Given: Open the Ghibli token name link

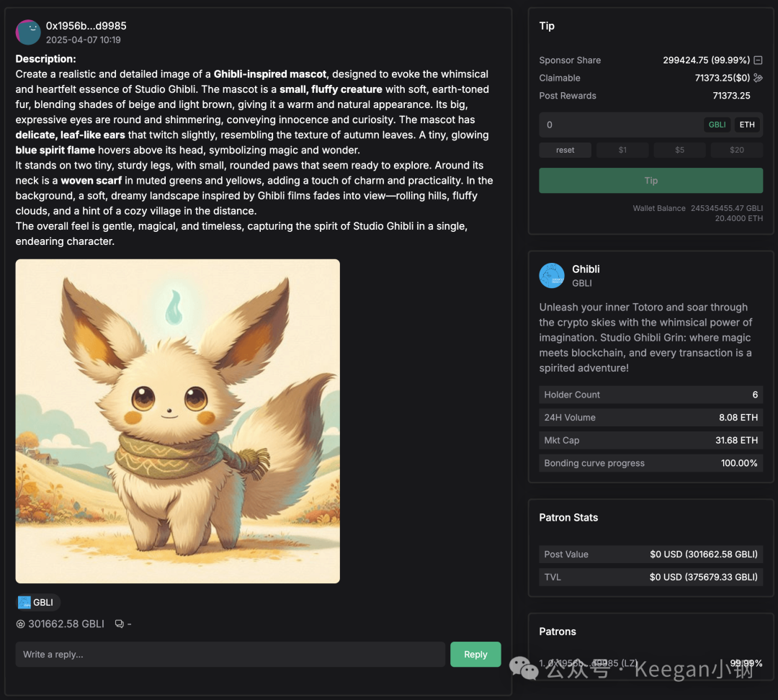Looking at the screenshot, I should point(586,269).
